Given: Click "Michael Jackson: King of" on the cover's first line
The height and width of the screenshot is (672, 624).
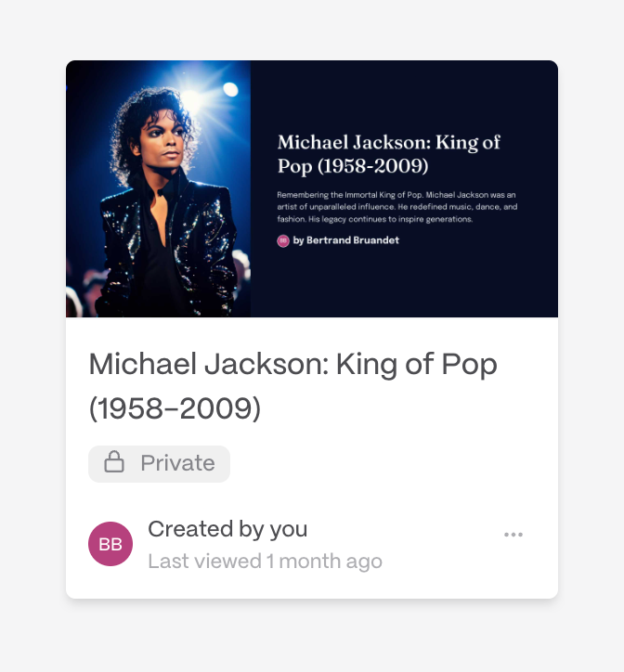Looking at the screenshot, I should point(388,142).
